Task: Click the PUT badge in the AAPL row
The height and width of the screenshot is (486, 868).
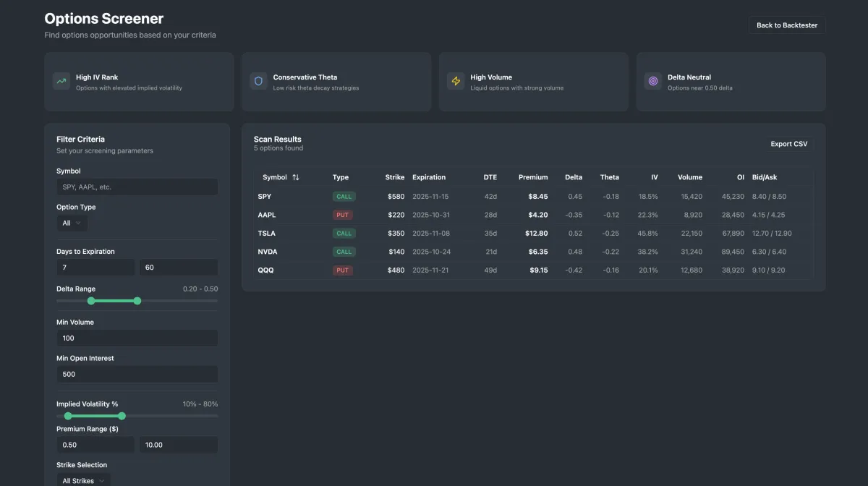Action: click(x=342, y=215)
